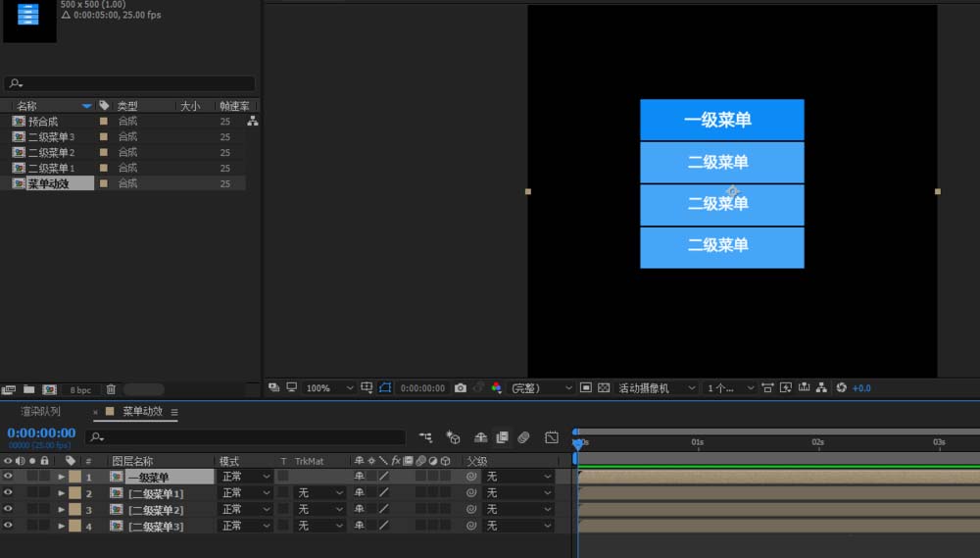This screenshot has height=558, width=980.
Task: Toggle mask and shape path visibility icon
Action: pyautogui.click(x=385, y=387)
